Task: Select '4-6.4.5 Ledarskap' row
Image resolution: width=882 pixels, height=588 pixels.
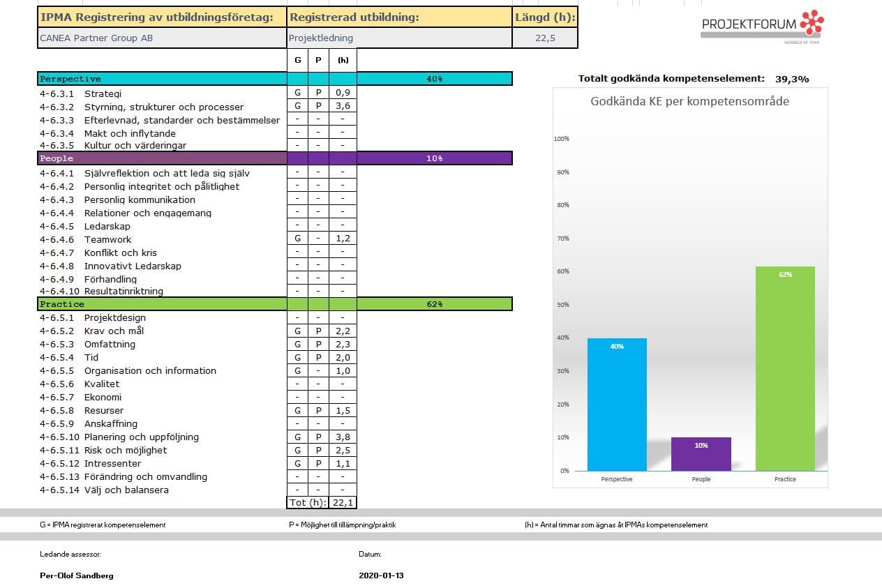Action: click(84, 226)
